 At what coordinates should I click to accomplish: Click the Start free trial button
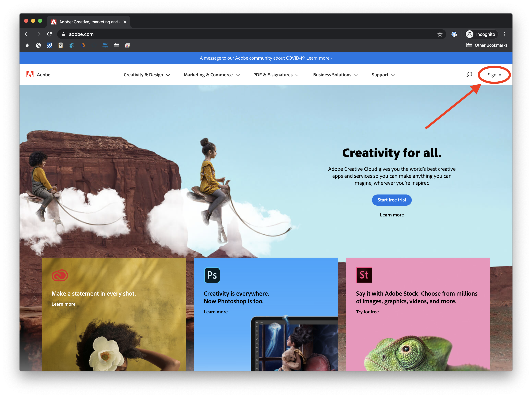pyautogui.click(x=392, y=200)
